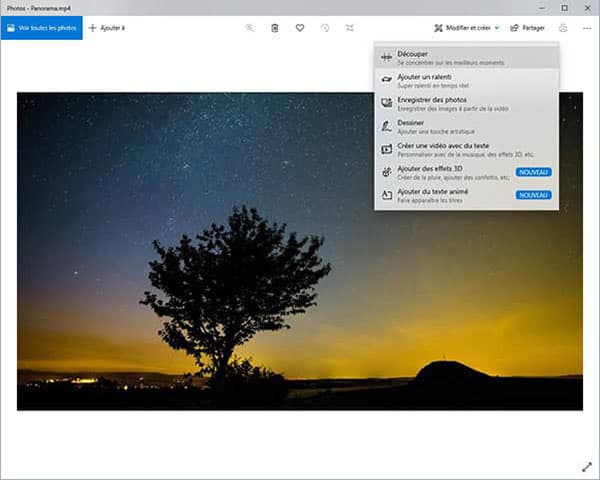
Task: Click the crop icon in the toolbar
Action: pyautogui.click(x=350, y=28)
